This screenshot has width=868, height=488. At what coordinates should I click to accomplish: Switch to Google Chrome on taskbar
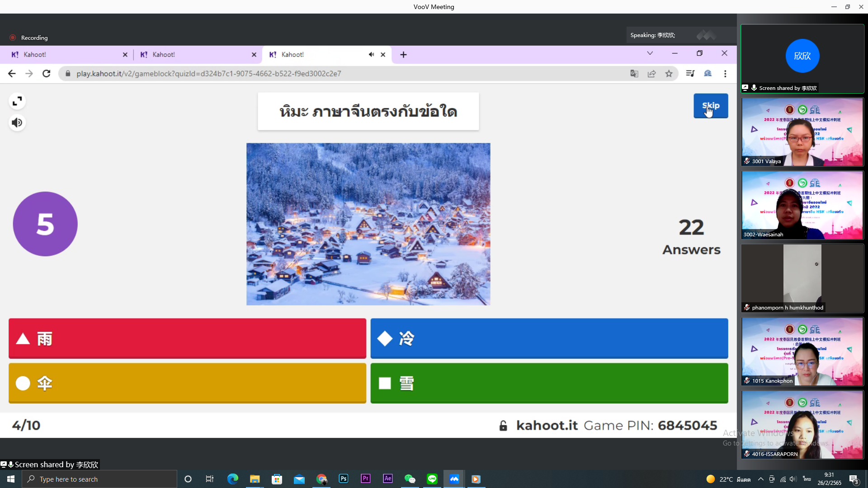pyautogui.click(x=321, y=479)
